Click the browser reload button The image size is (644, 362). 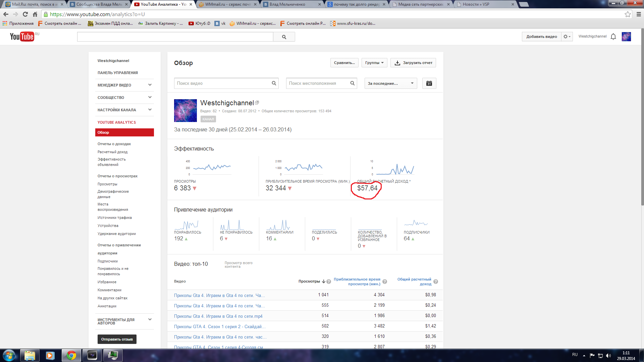click(25, 14)
